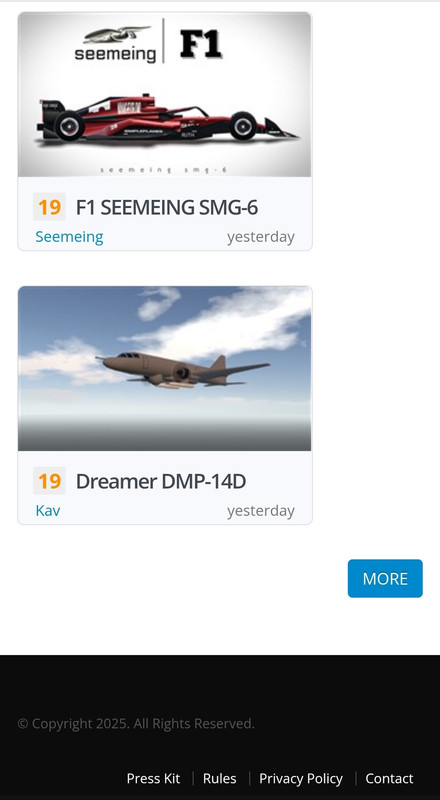This screenshot has height=800, width=440.
Task: Click the 19 upvote badge on SMG-6
Action: (x=50, y=207)
